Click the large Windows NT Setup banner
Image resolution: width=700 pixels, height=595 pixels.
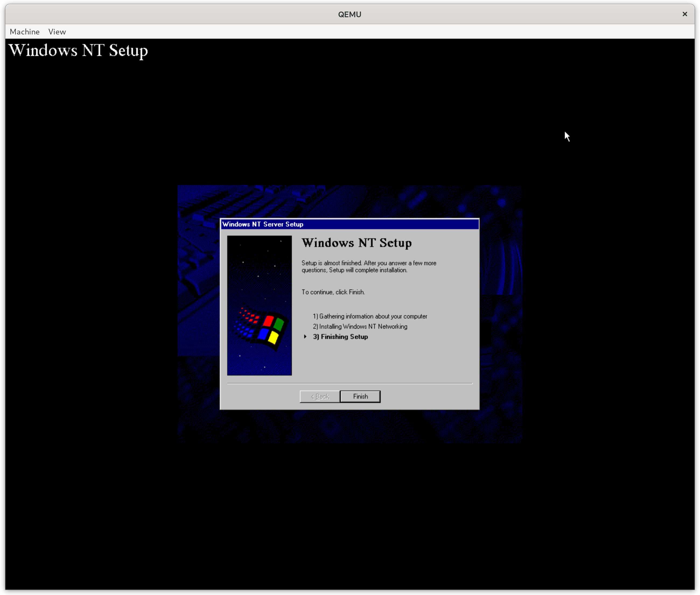pyautogui.click(x=78, y=51)
